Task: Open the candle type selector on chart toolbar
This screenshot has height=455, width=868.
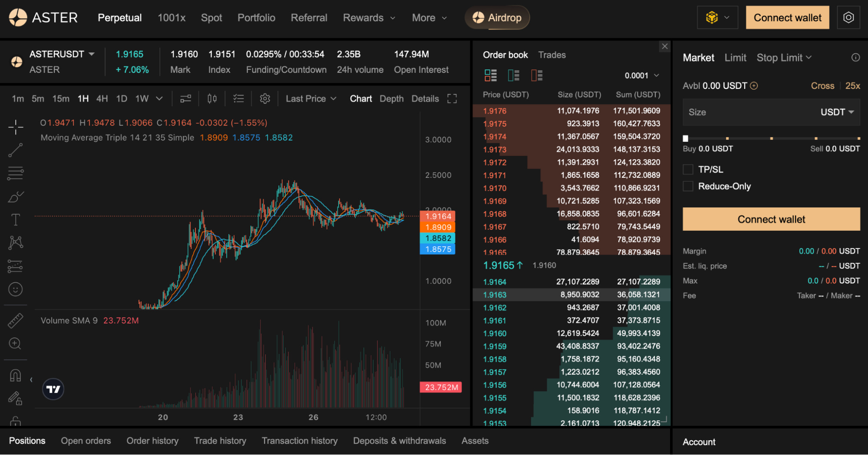Action: [x=211, y=98]
